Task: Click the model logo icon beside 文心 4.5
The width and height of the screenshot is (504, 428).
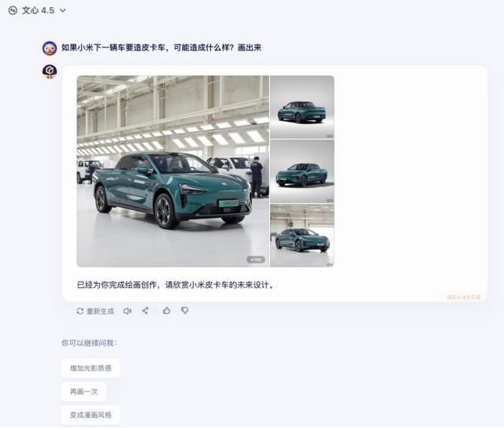Action: (13, 10)
